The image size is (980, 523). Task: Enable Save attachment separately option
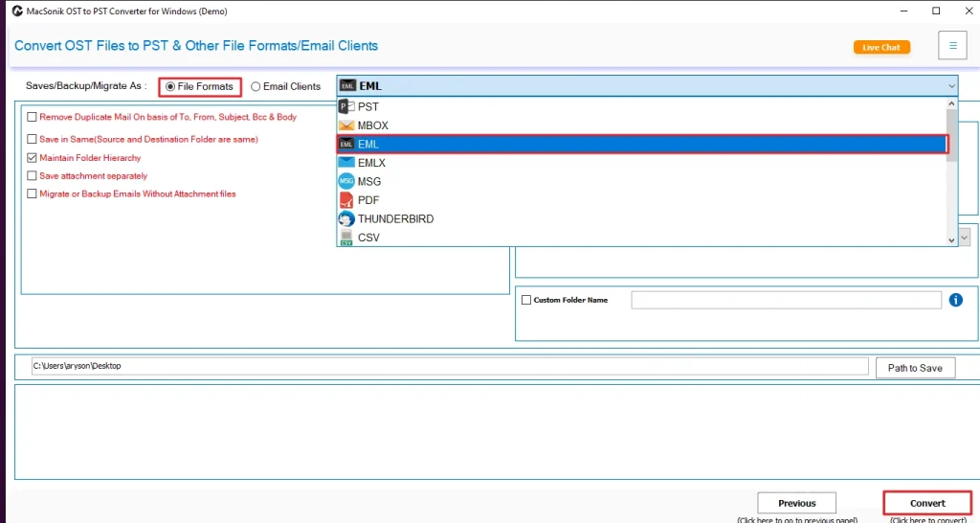click(33, 176)
